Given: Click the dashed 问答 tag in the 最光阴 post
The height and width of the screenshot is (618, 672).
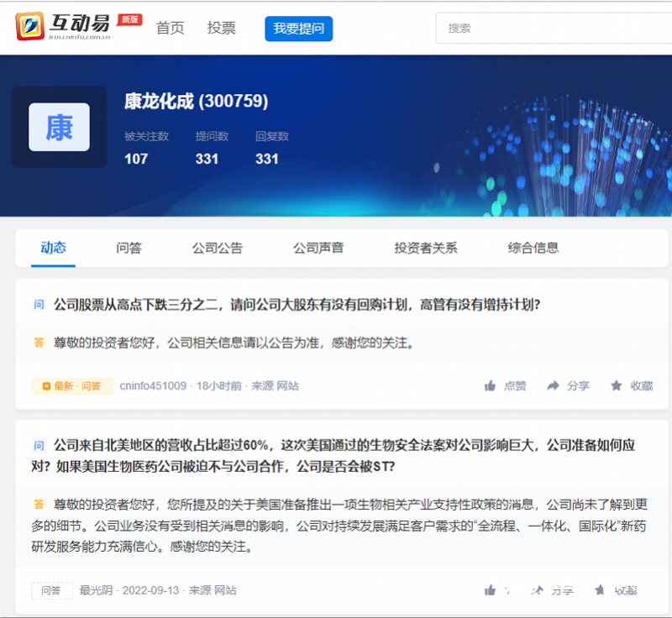Looking at the screenshot, I should click(x=52, y=591).
